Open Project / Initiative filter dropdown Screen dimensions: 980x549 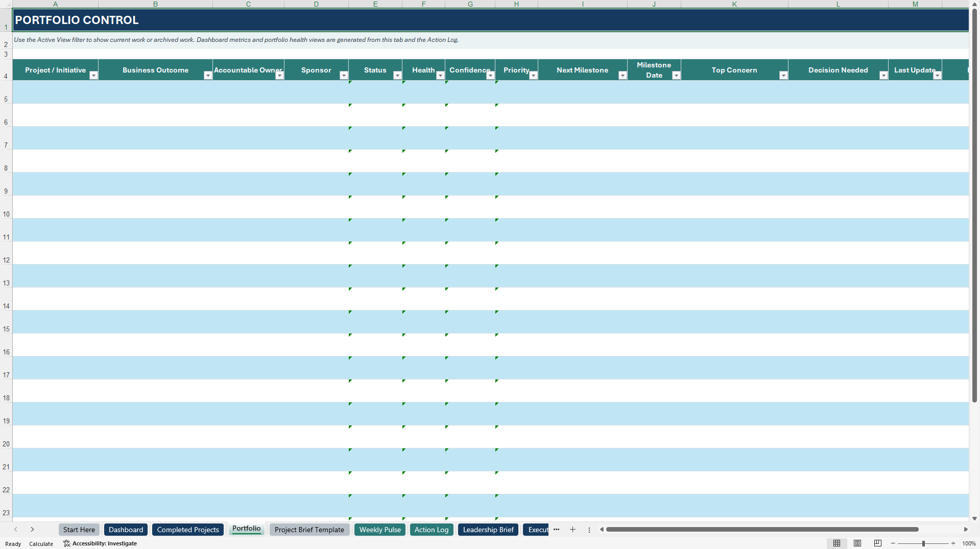coord(93,76)
